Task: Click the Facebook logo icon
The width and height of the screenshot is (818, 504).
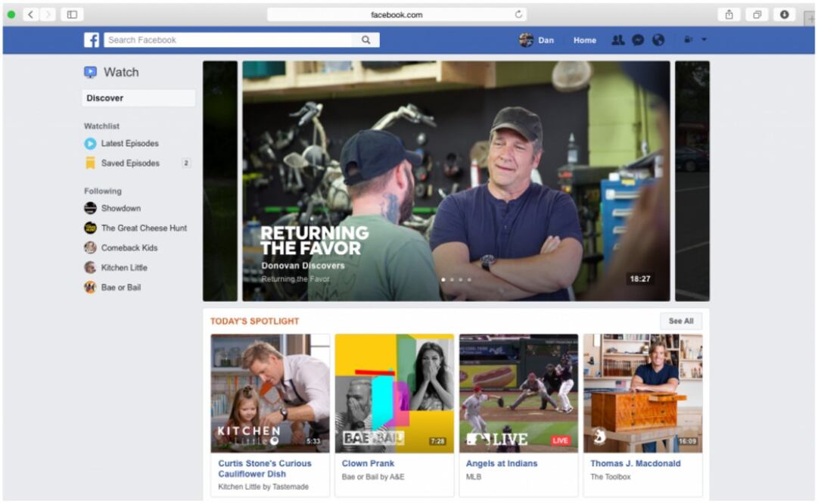Action: [91, 39]
